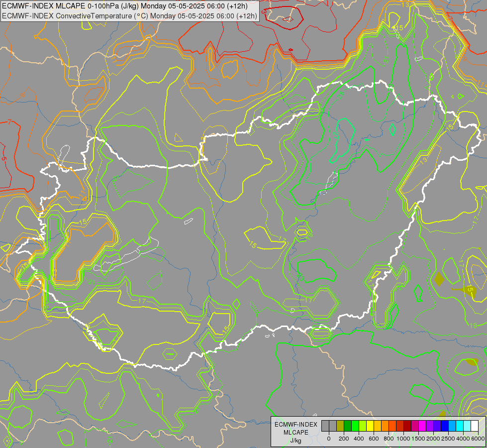
Task: Click the legend value label 4000
Action: point(463,439)
